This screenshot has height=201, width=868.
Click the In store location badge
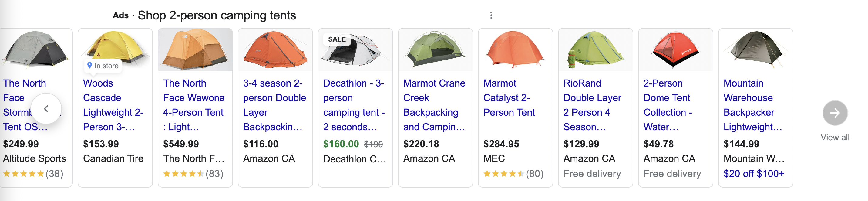103,66
